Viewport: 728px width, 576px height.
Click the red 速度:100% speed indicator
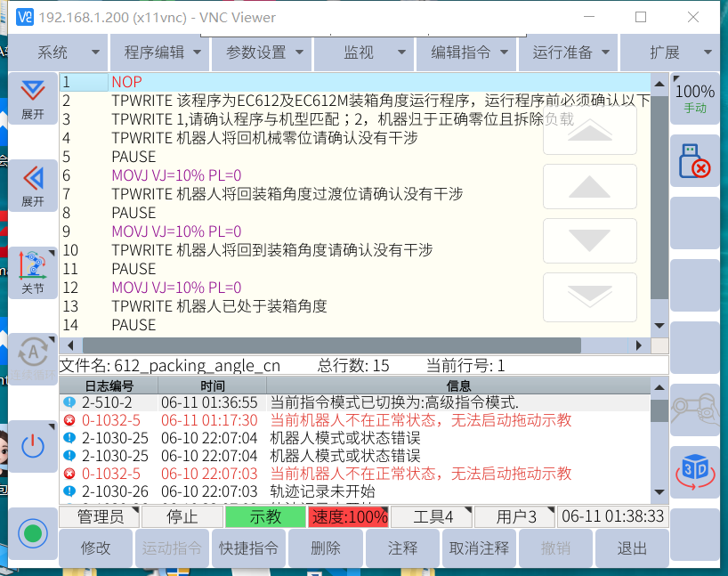[348, 516]
